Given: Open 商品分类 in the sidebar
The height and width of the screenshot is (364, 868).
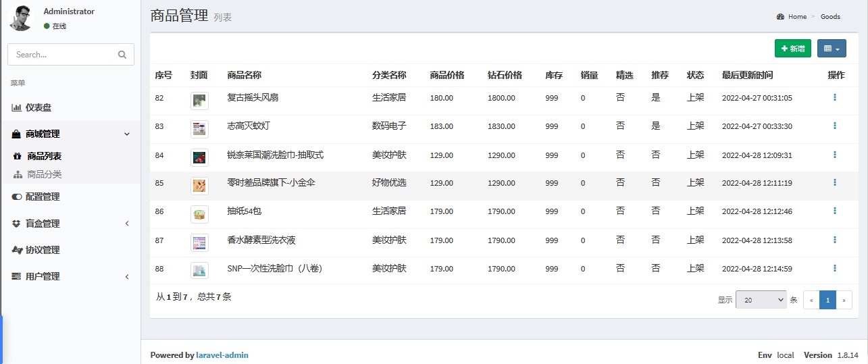Looking at the screenshot, I should (44, 174).
